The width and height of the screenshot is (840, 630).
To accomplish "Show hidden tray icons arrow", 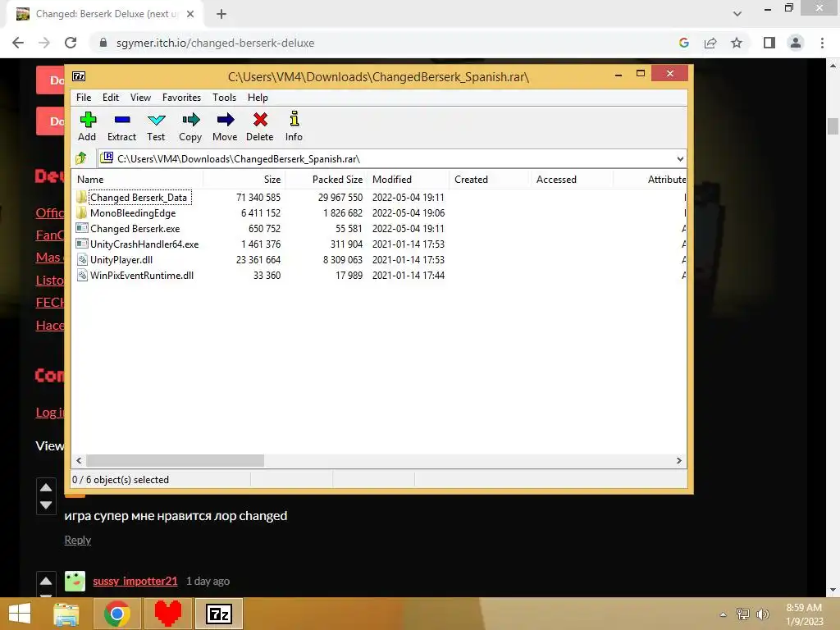I will [724, 614].
